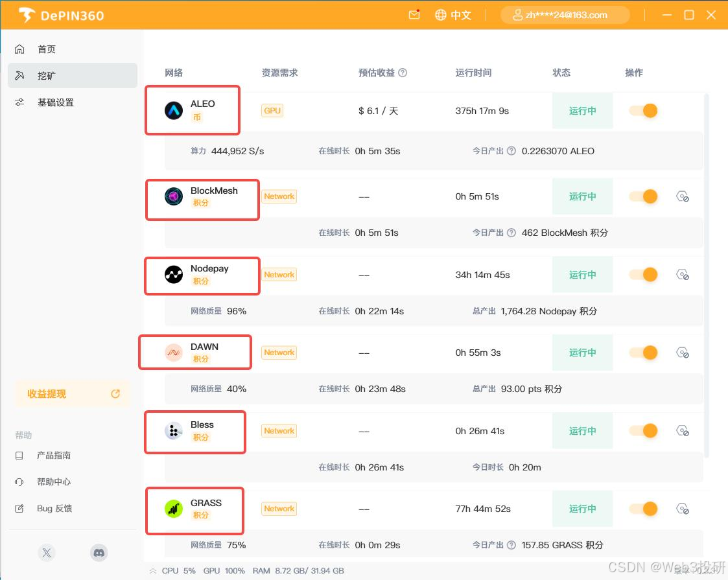Viewport: 728px width, 580px height.
Task: Click the Network tag on DAWN row
Action: coord(279,353)
